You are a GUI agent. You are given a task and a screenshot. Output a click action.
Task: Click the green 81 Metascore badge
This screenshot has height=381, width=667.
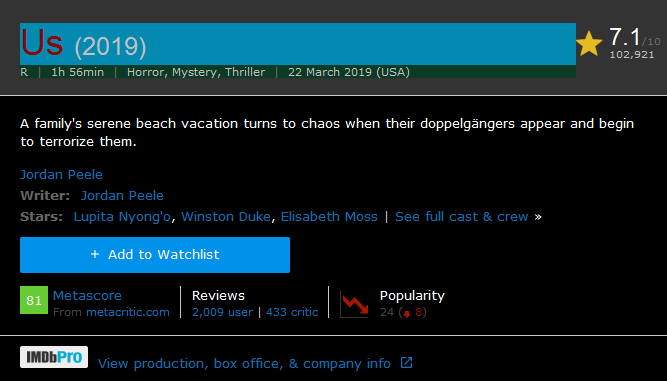(x=34, y=300)
